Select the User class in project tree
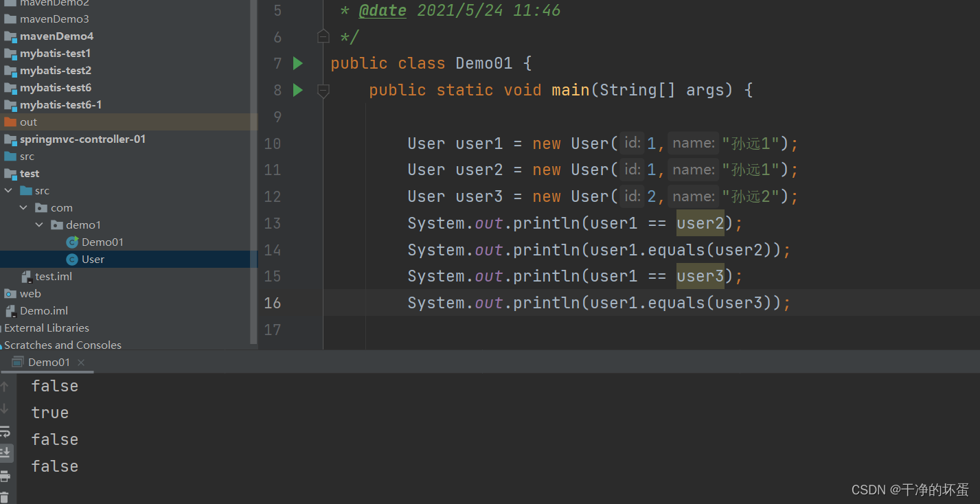This screenshot has height=504, width=980. [93, 260]
